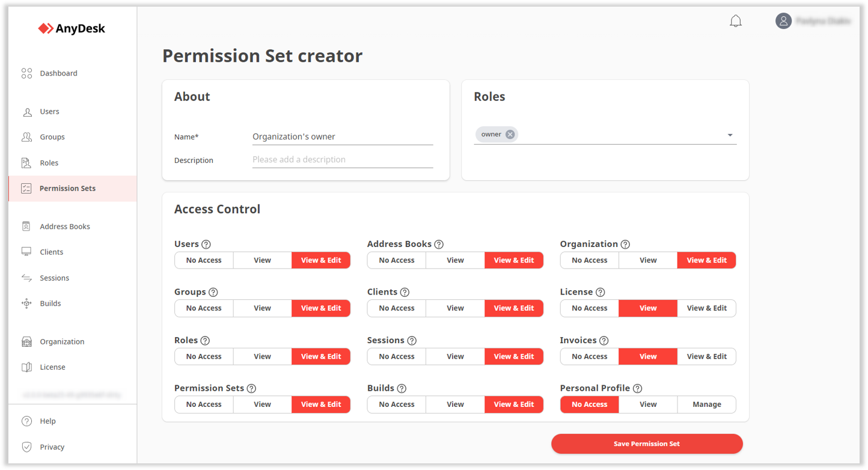Open the Dashboard from the sidebar

point(58,73)
